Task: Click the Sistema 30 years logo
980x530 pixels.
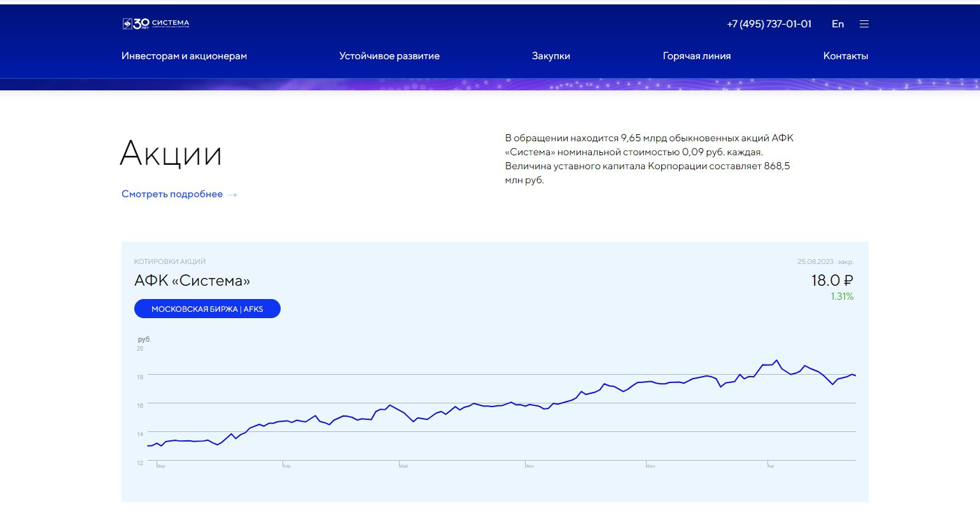Action: [156, 24]
